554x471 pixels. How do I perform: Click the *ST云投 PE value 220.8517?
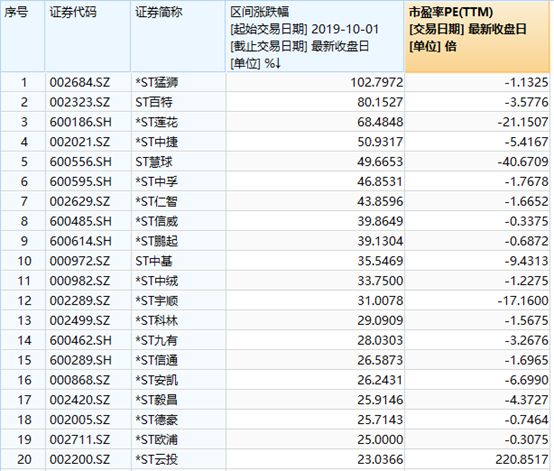pos(522,459)
